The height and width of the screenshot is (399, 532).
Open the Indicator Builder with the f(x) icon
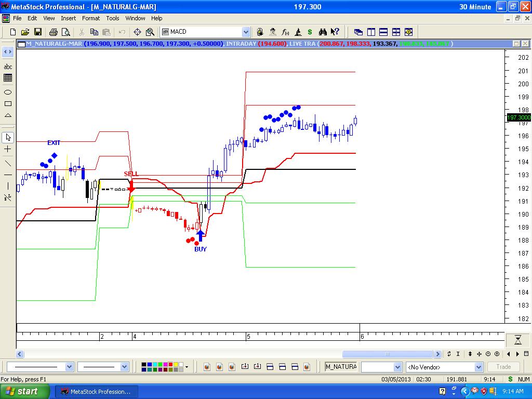(285, 32)
